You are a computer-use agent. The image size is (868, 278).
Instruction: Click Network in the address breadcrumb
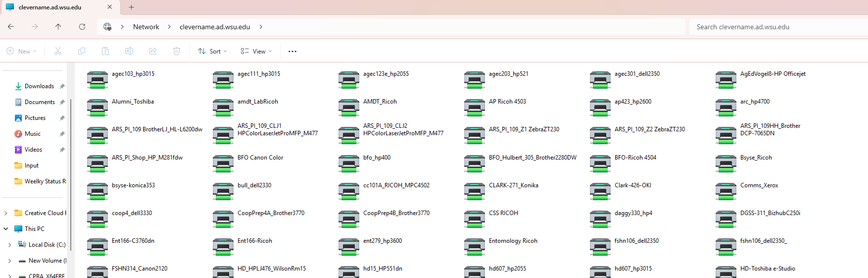pos(146,27)
